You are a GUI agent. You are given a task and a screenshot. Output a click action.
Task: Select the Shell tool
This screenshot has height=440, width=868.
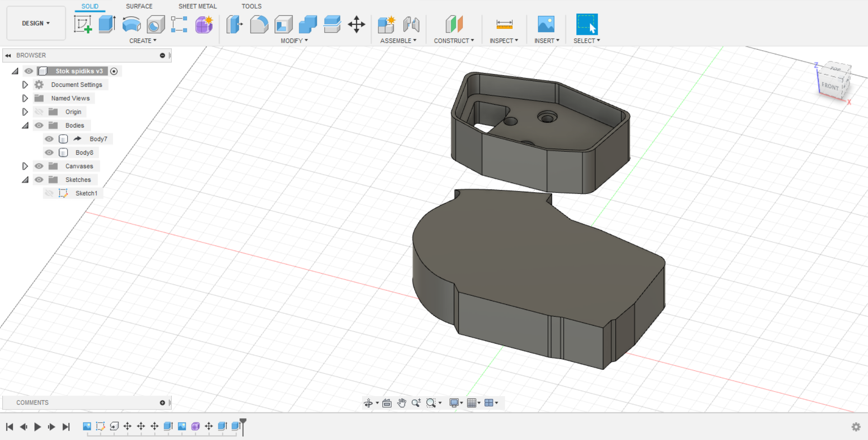tap(283, 24)
